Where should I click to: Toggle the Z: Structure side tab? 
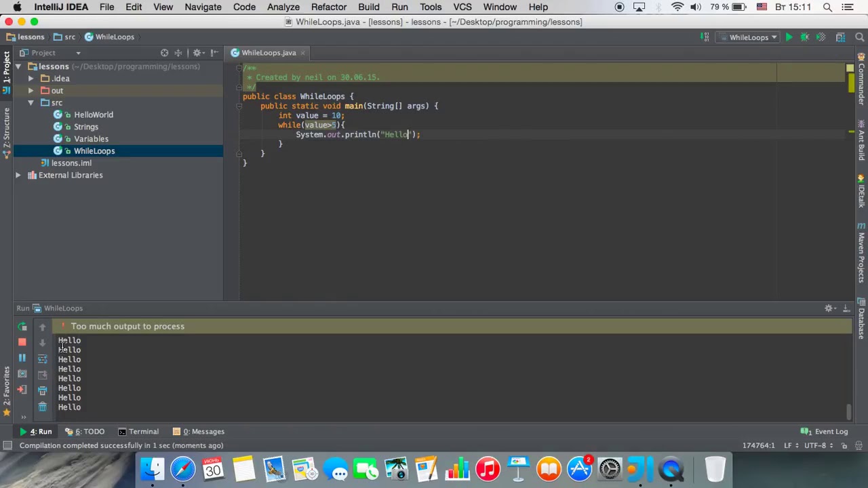coord(7,132)
